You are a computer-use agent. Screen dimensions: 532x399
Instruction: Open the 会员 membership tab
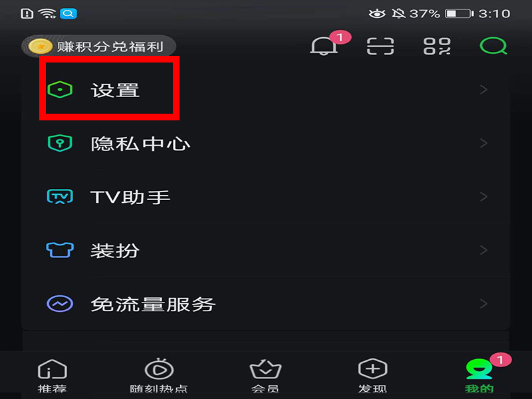(x=265, y=376)
